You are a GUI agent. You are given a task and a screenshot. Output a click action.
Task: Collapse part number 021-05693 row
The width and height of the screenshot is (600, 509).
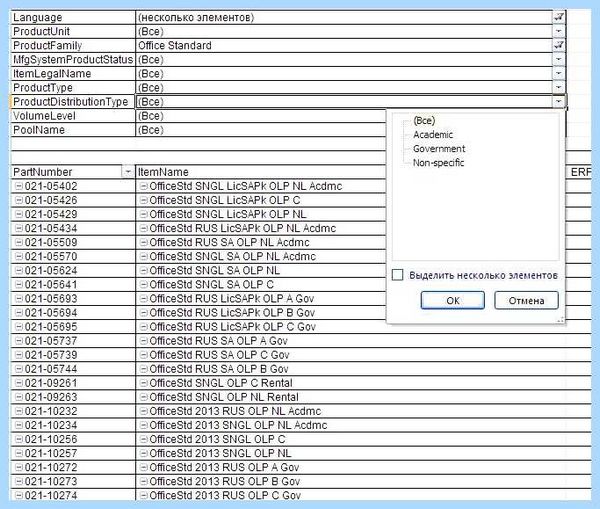[19, 299]
